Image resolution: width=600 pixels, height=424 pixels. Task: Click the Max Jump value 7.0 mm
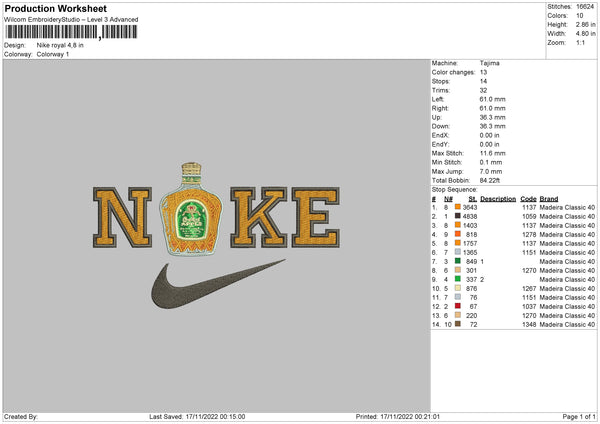coord(491,171)
